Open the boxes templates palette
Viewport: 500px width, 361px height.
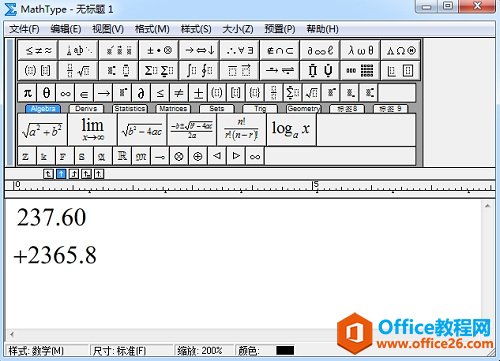401,70
